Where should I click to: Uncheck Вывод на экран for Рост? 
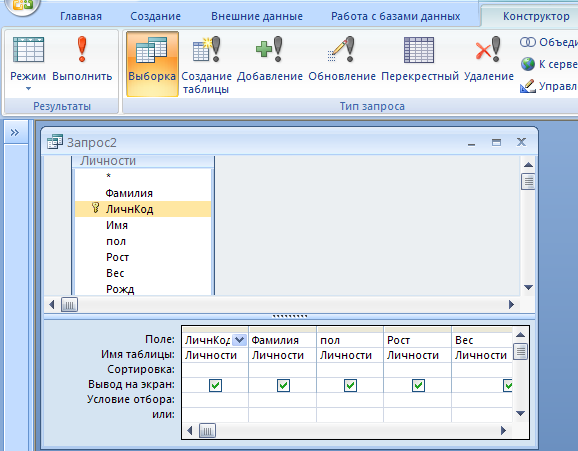click(x=418, y=385)
